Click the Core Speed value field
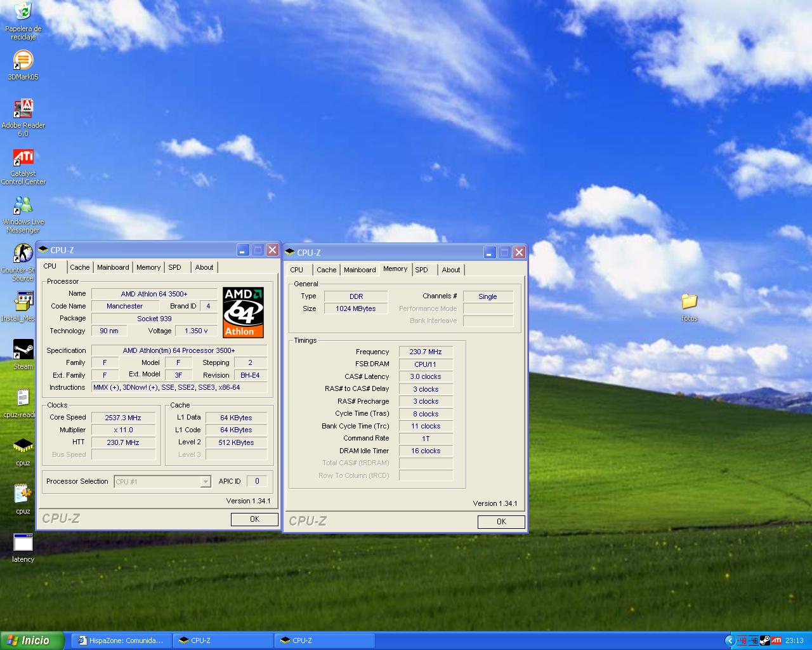 point(123,418)
